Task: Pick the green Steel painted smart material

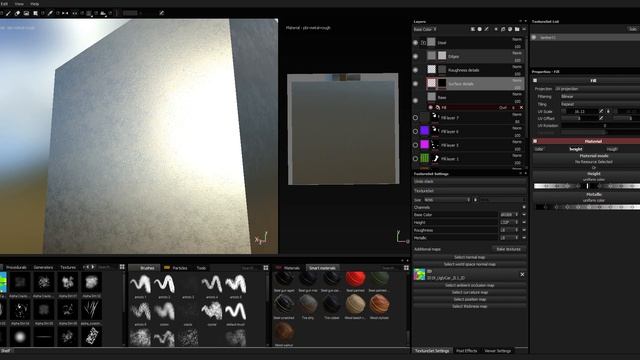Action: tap(380, 279)
